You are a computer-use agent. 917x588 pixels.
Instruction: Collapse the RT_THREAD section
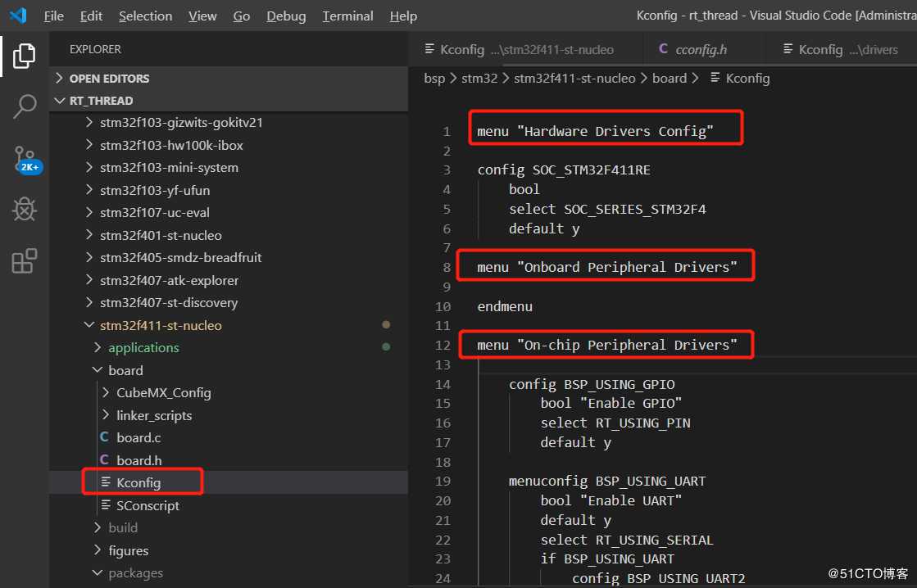[x=229, y=101]
